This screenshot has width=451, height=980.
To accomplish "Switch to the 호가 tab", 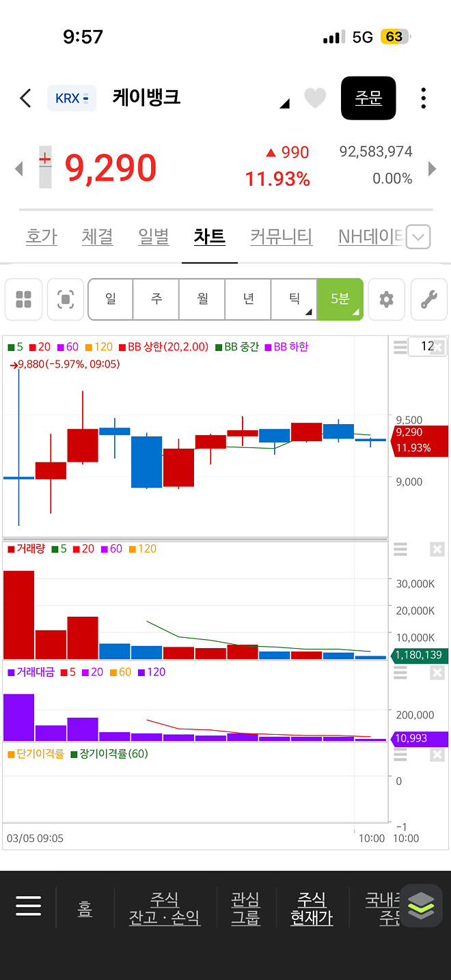I will 42,237.
